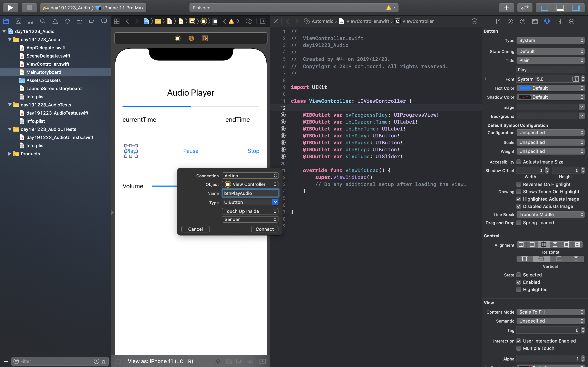Toggle User Interaction Enabled checkbox

coord(519,341)
